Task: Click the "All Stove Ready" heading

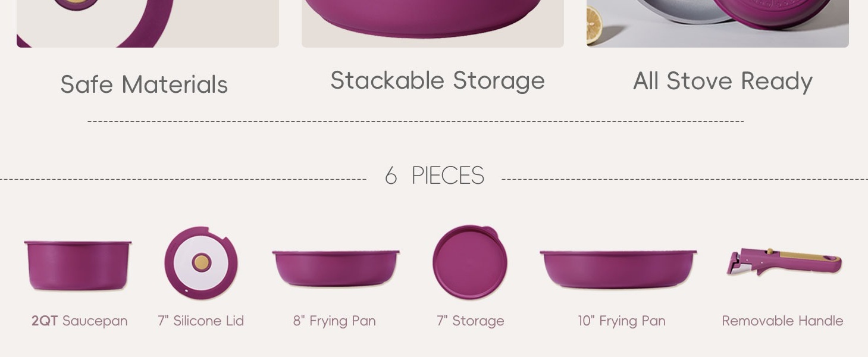Action: (722, 81)
